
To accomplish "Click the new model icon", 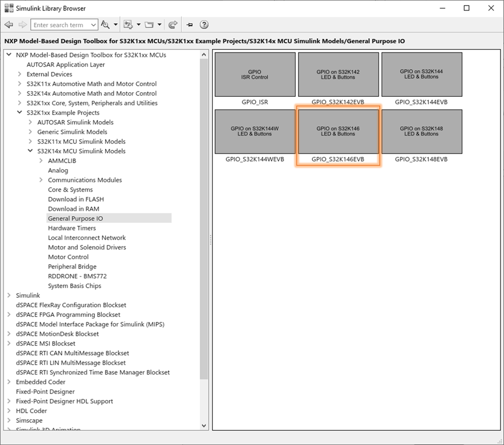I will pyautogui.click(x=128, y=25).
